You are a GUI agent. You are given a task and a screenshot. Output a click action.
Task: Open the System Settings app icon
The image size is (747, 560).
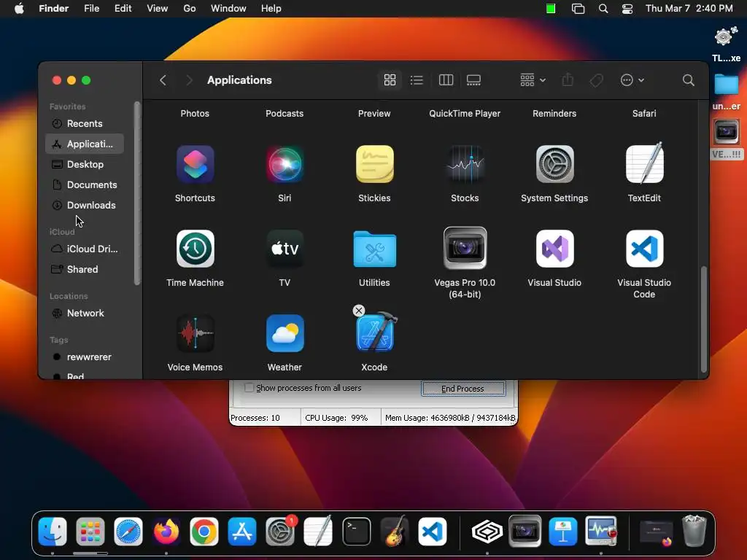[554, 164]
